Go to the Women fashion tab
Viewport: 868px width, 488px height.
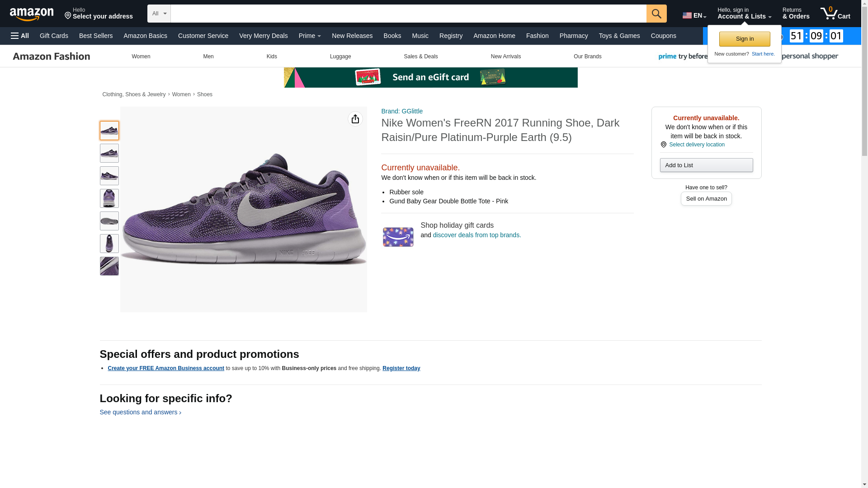(x=141, y=56)
